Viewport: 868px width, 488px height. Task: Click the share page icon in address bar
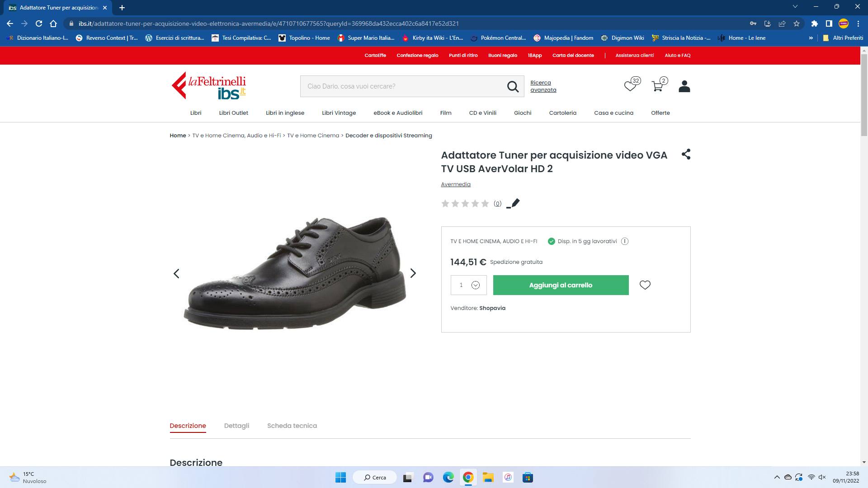tap(782, 23)
